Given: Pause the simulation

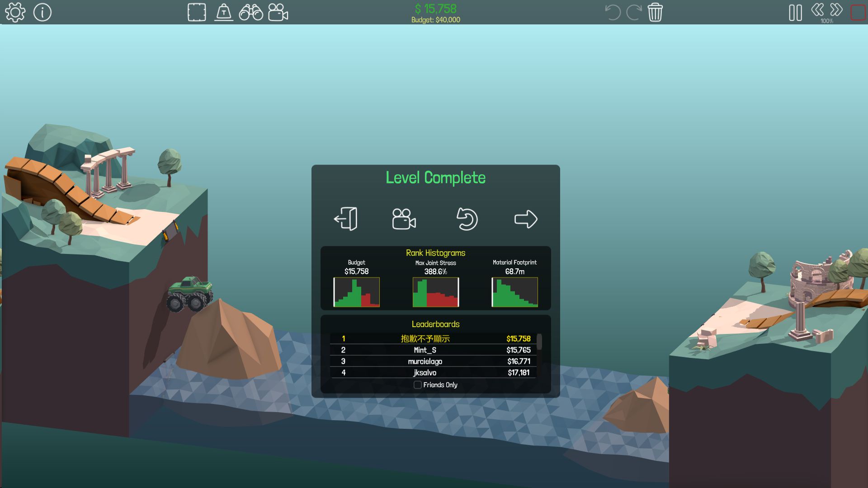Looking at the screenshot, I should point(795,13).
